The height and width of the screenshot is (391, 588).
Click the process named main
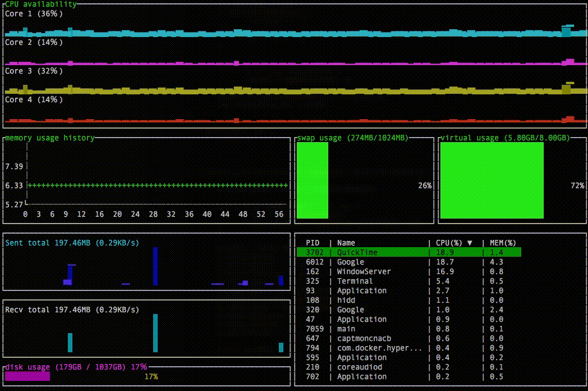click(x=346, y=329)
